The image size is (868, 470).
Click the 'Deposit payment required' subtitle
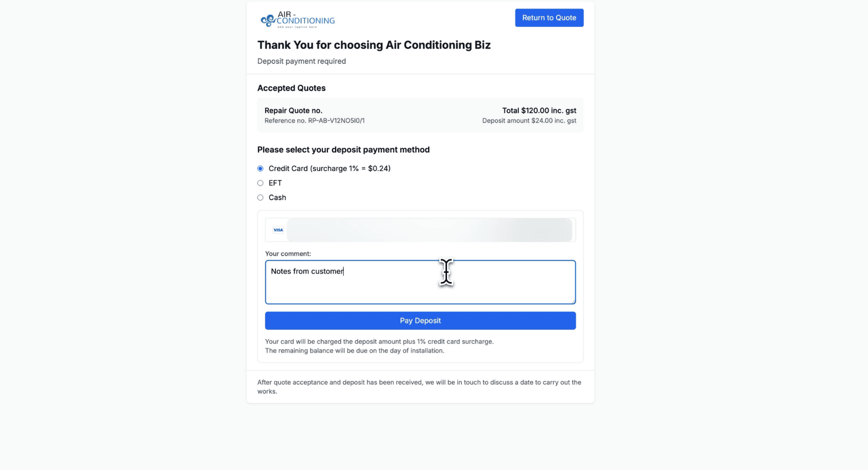coord(301,61)
